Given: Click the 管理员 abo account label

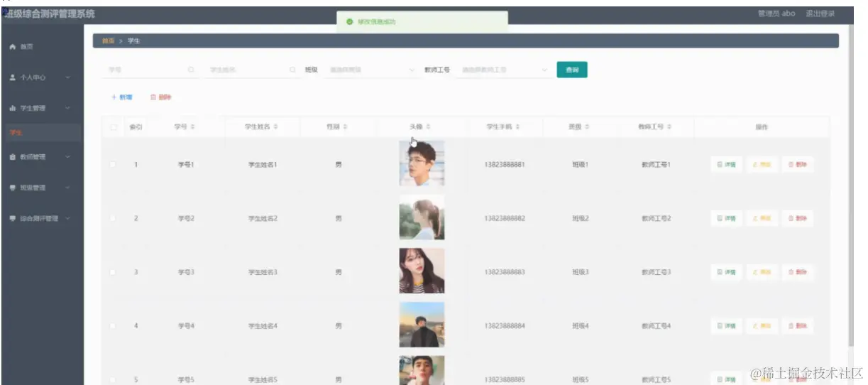Looking at the screenshot, I should coord(776,13).
